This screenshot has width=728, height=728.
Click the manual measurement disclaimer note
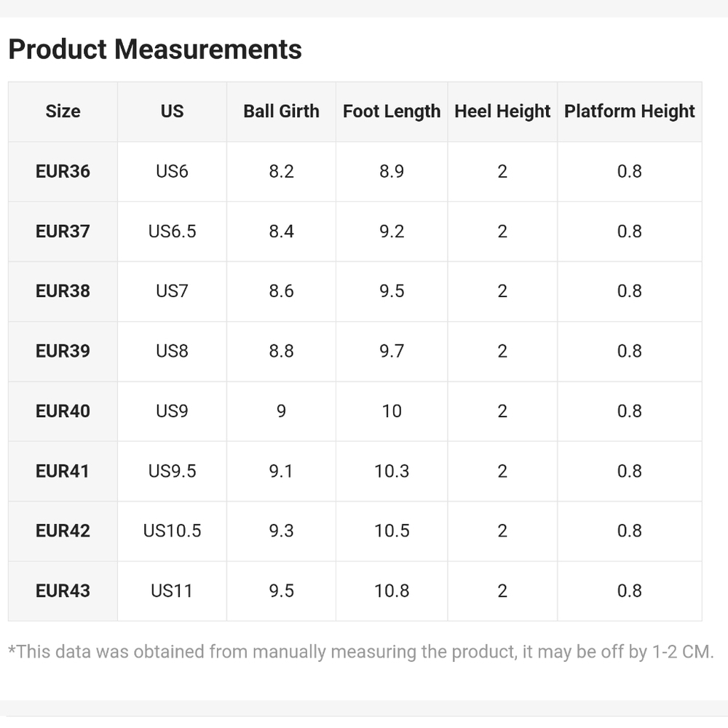coord(361,652)
